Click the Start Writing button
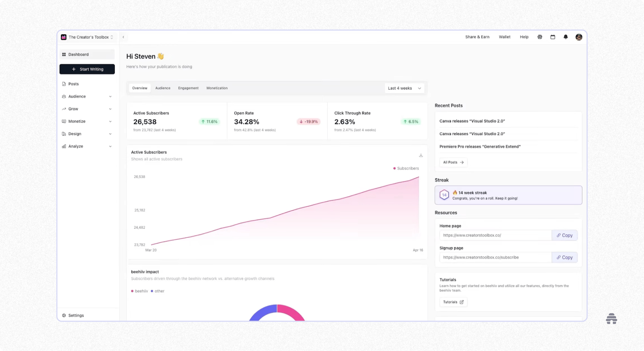 (x=87, y=69)
